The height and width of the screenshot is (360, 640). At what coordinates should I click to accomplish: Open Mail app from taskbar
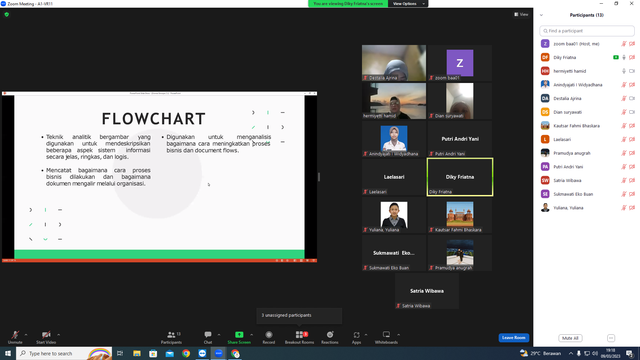click(x=169, y=353)
